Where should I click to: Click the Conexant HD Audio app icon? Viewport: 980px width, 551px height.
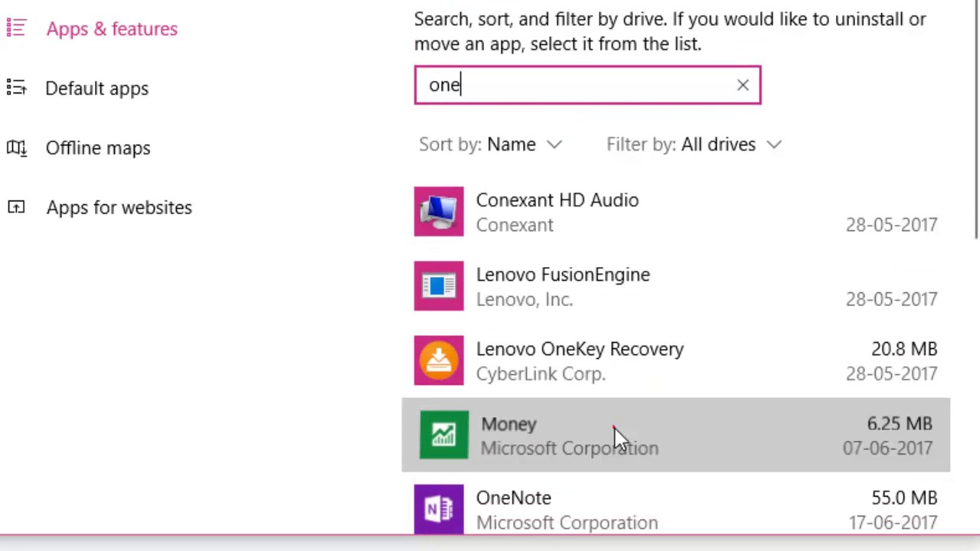tap(439, 212)
